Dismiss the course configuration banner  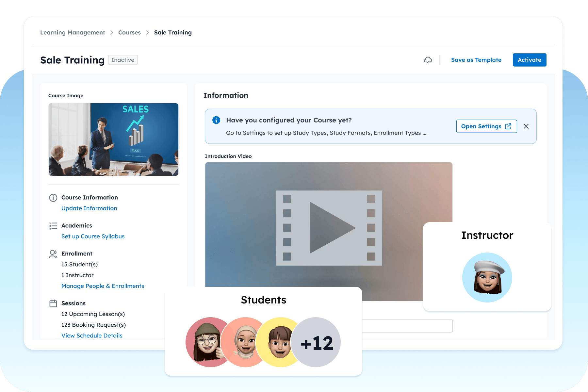click(x=526, y=126)
